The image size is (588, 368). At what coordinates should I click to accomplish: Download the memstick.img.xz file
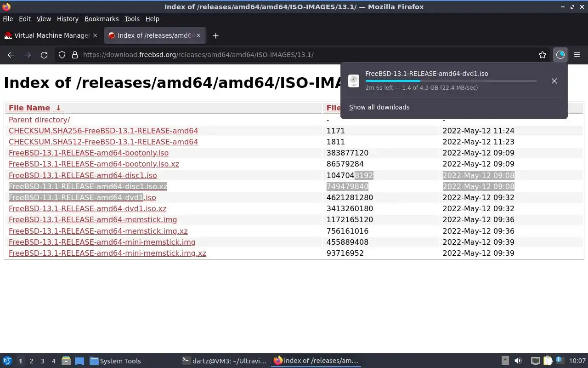(98, 231)
